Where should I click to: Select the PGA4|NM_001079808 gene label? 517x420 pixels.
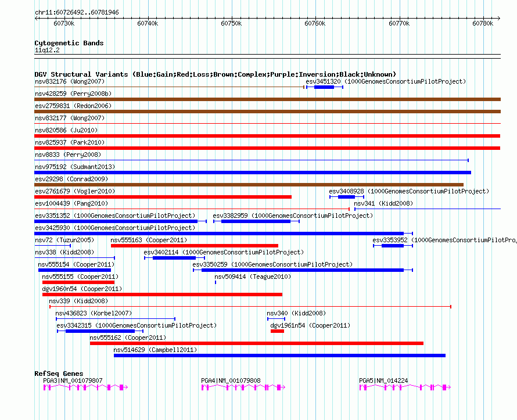[231, 380]
